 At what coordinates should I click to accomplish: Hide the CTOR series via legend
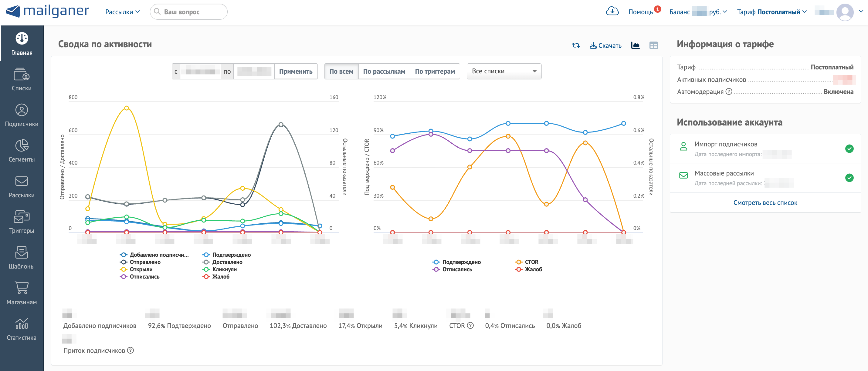pos(531,262)
